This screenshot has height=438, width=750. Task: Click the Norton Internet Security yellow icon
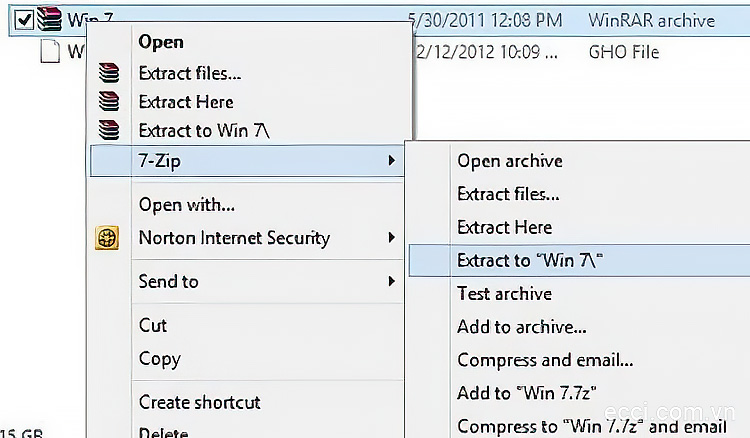coord(107,238)
